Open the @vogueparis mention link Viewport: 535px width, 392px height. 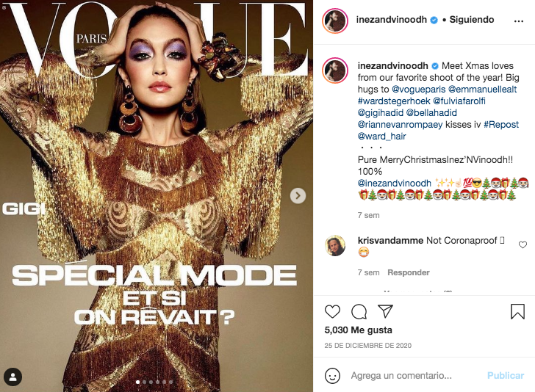click(x=419, y=90)
